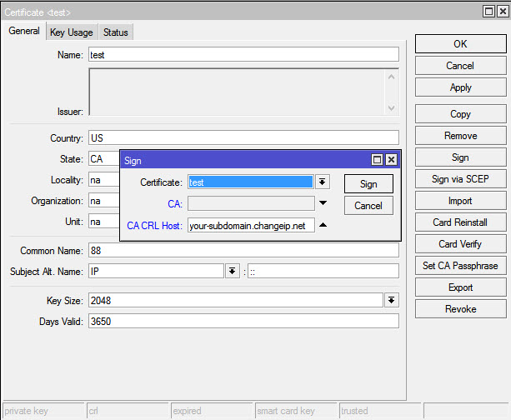This screenshot has width=511, height=420.
Task: Switch to the Status tab
Action: pyautogui.click(x=116, y=32)
